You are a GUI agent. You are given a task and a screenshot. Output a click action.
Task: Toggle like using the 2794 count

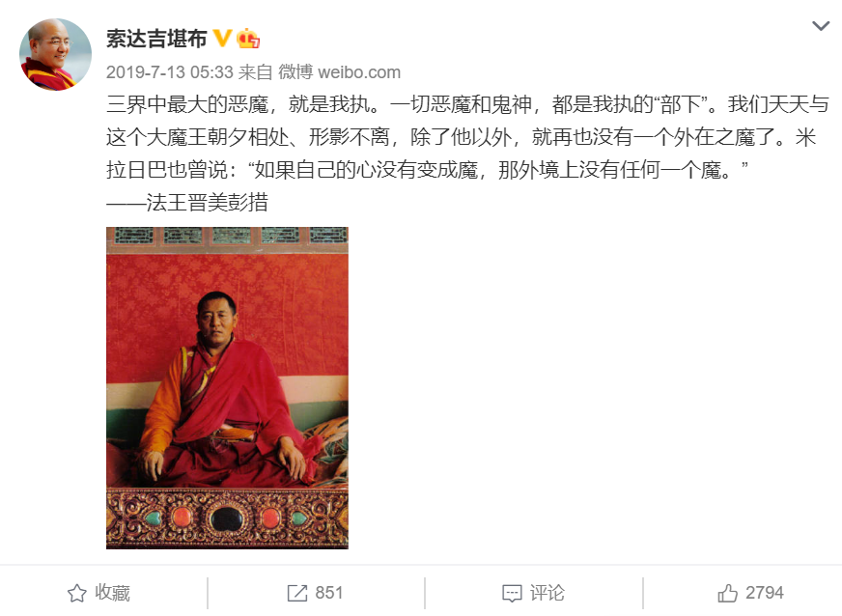click(x=764, y=593)
